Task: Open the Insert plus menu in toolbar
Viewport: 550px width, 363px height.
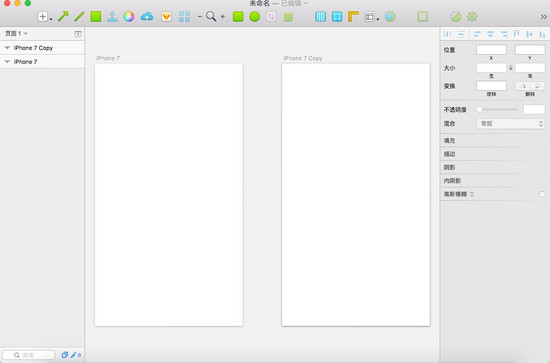Action: (x=45, y=16)
